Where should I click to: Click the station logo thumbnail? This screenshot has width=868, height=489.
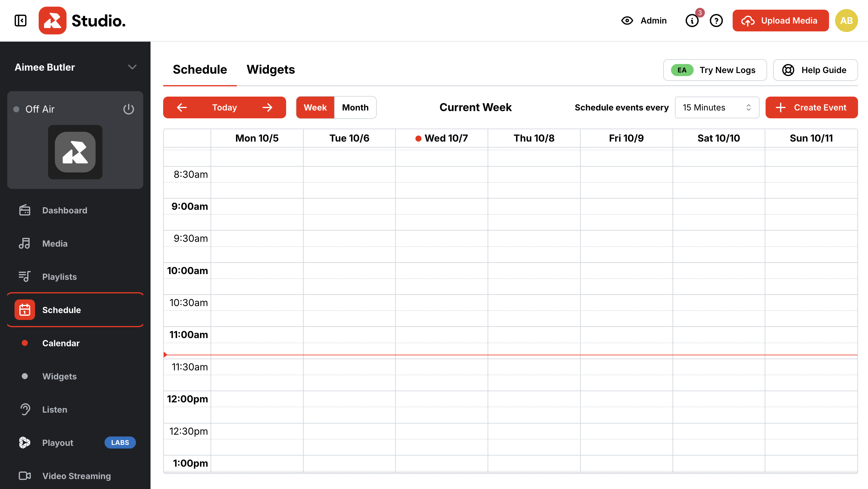(x=75, y=152)
